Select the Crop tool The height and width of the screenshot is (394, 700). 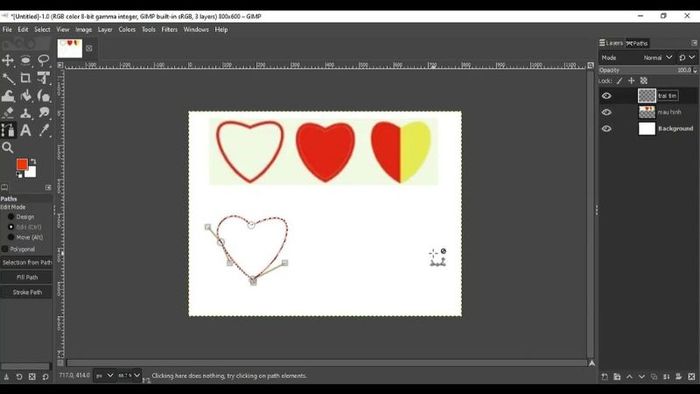[25, 78]
